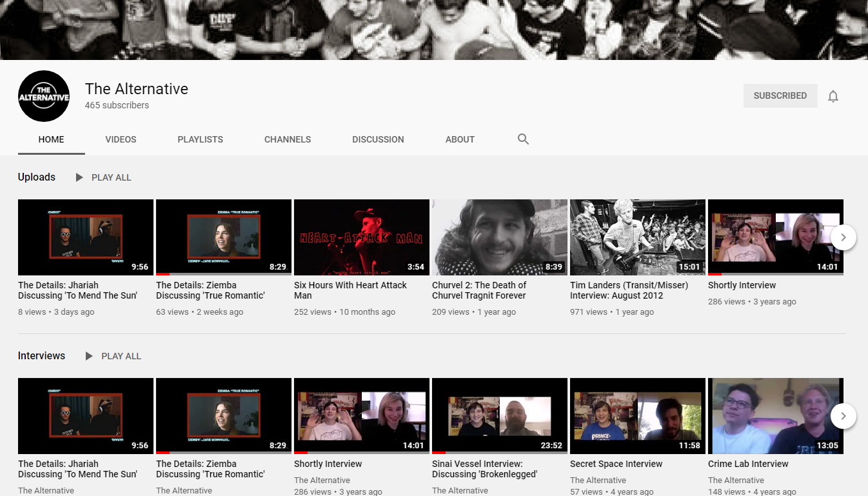868x496 pixels.
Task: Open 'Crime Lab Interview' title
Action: tap(748, 464)
